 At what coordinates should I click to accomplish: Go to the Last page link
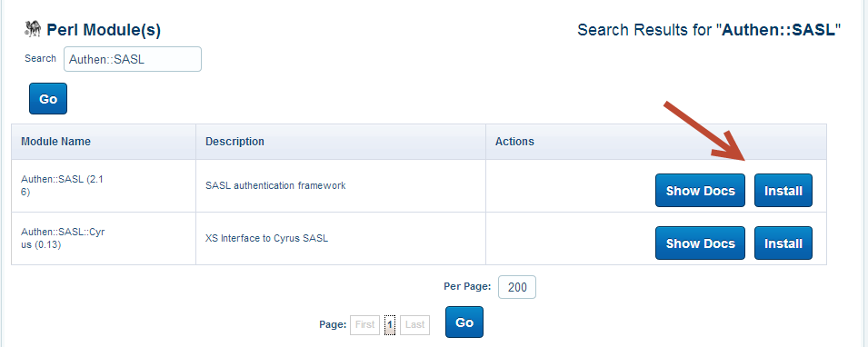(x=414, y=325)
